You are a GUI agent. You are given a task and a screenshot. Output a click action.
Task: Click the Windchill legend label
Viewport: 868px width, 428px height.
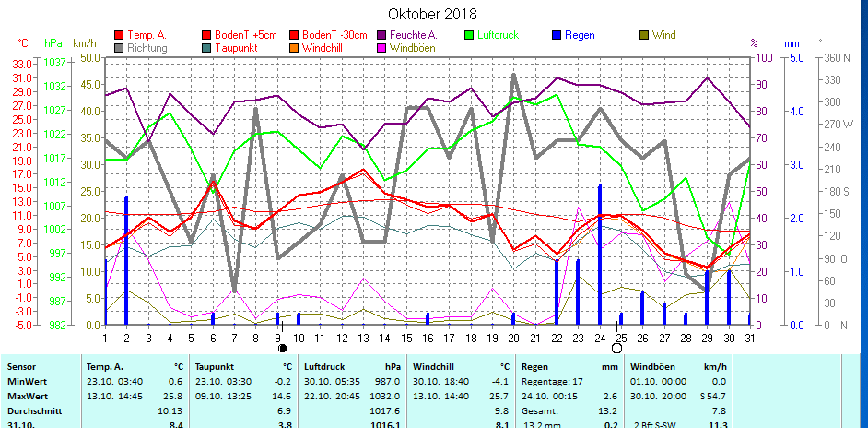pyautogui.click(x=323, y=48)
